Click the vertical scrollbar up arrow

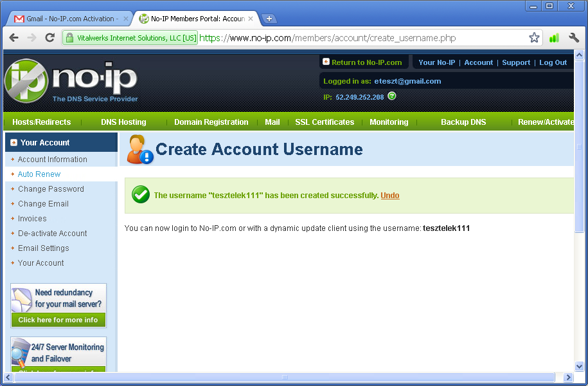[x=579, y=55]
